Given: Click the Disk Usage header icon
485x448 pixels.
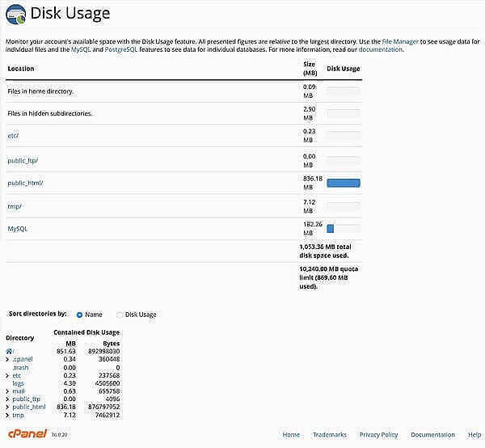Looking at the screenshot, I should (16, 15).
